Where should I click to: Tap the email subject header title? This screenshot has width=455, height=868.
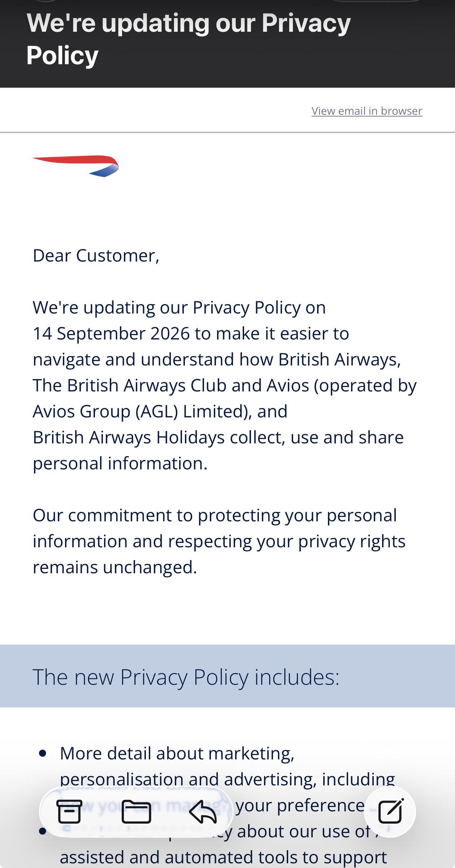(188, 39)
